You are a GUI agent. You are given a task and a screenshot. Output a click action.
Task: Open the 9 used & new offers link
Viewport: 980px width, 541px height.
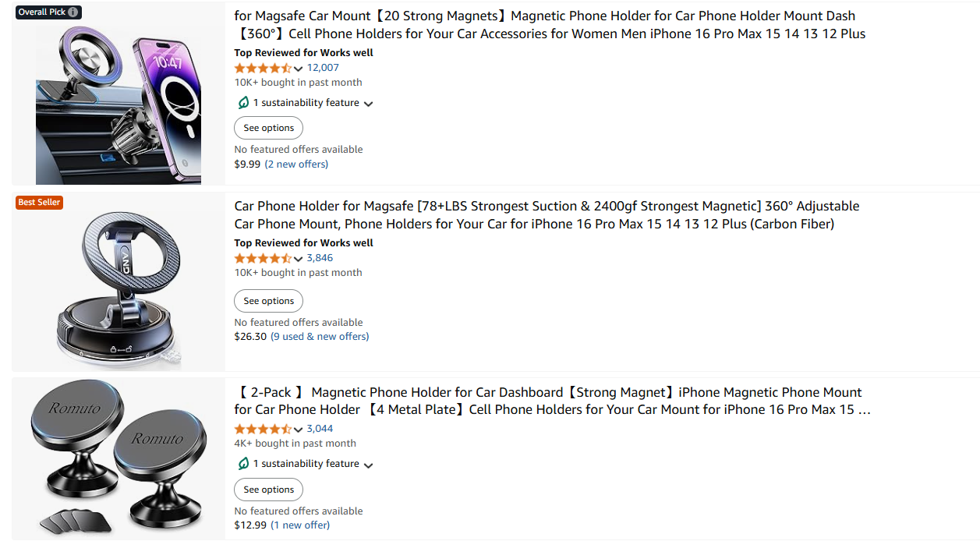click(320, 337)
